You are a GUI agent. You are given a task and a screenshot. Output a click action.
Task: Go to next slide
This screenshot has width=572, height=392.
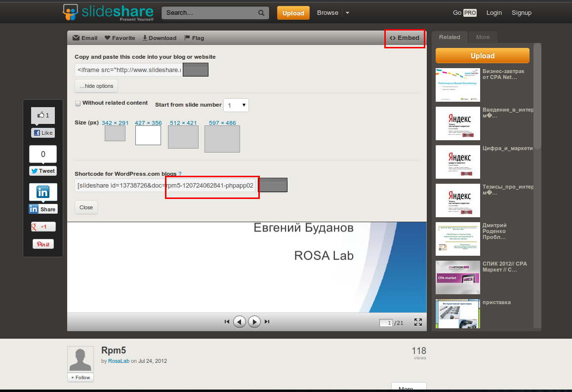coord(254,321)
